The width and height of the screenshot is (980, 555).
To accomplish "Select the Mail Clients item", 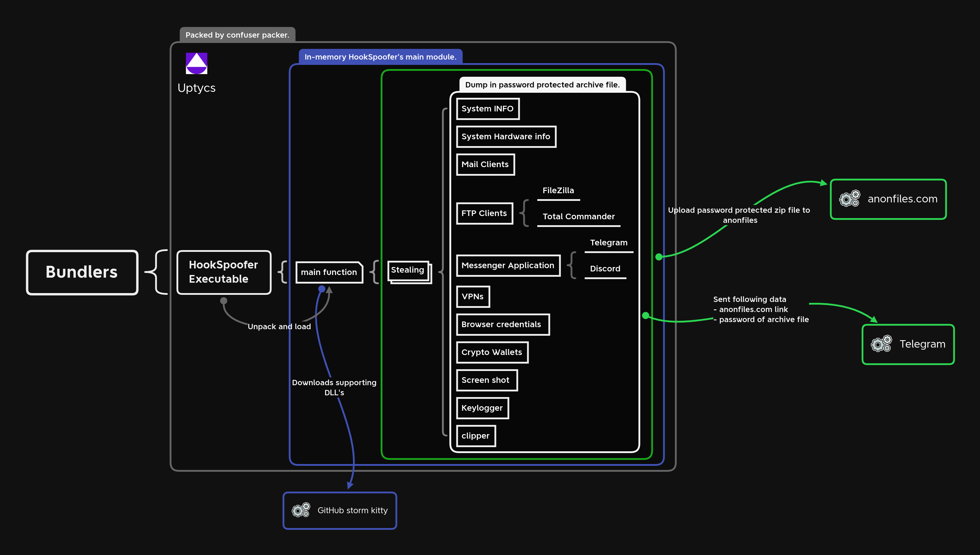I will coord(485,164).
